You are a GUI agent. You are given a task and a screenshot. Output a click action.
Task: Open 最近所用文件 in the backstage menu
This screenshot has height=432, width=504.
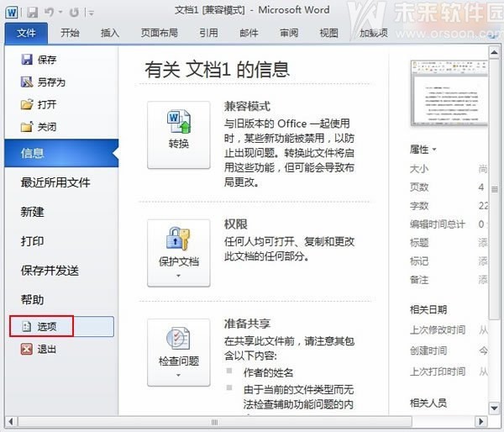[55, 182]
